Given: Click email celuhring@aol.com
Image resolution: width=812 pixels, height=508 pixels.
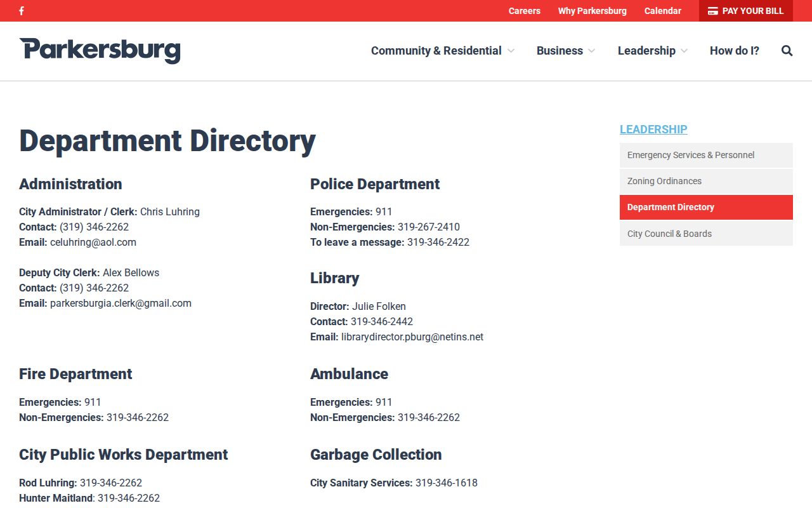Looking at the screenshot, I should click(x=93, y=242).
